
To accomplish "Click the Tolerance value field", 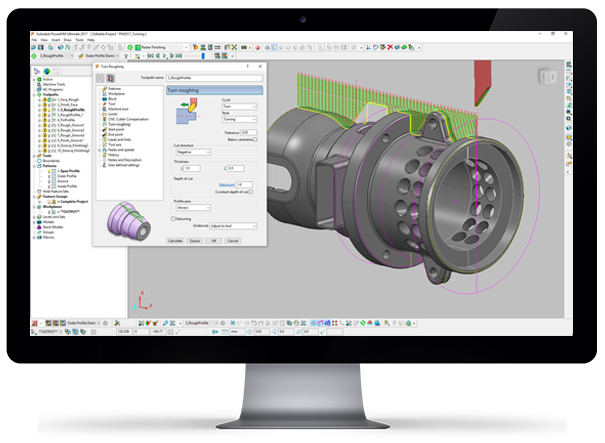I will pyautogui.click(x=249, y=132).
